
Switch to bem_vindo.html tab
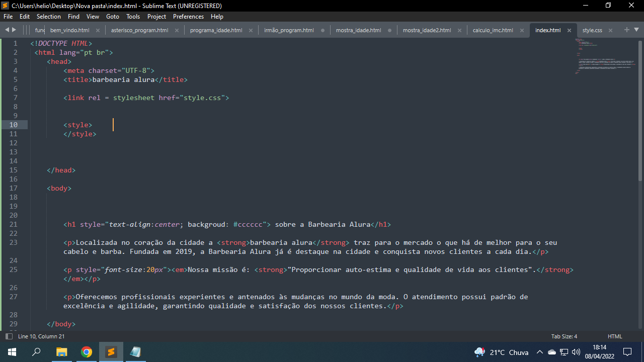[70, 30]
